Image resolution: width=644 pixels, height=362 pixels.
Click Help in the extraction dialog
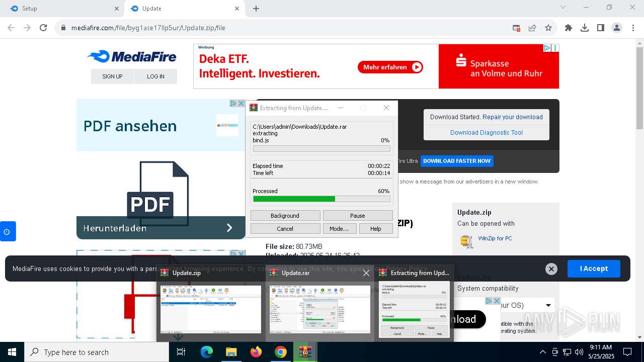click(376, 228)
